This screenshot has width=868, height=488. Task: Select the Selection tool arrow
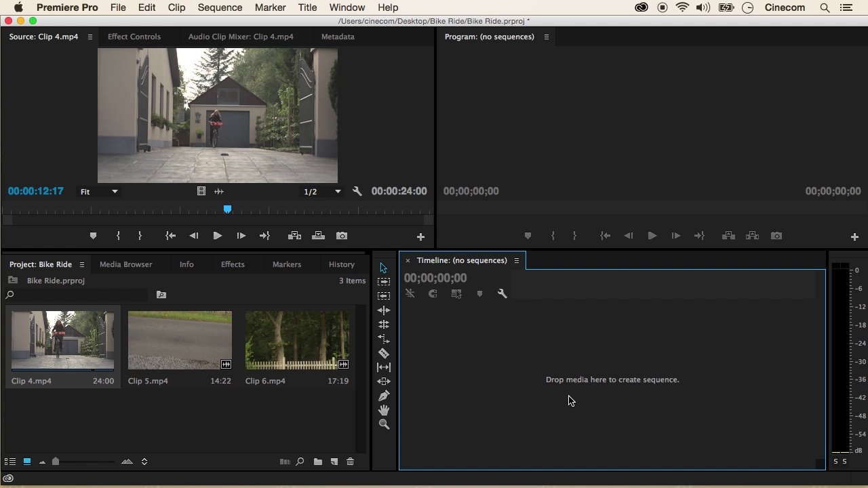point(384,268)
